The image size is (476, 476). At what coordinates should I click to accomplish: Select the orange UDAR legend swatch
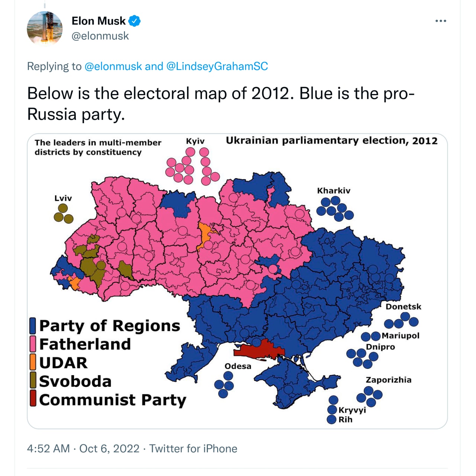pos(33,362)
